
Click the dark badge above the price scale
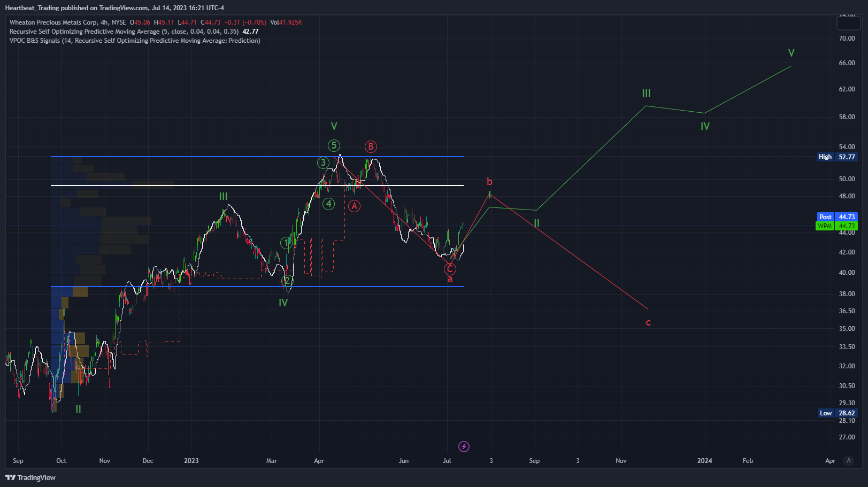[848, 23]
